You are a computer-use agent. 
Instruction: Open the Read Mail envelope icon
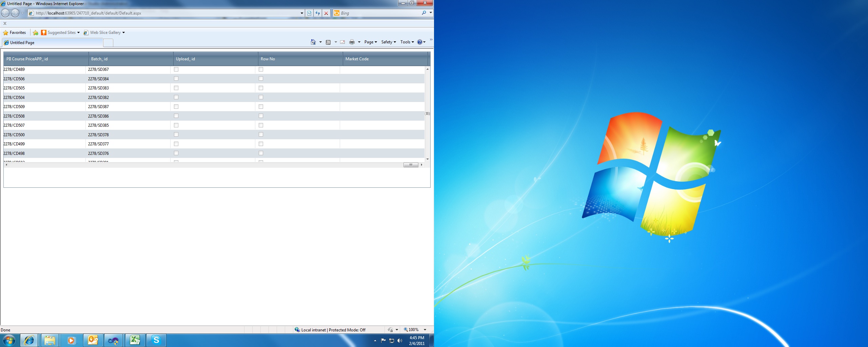click(342, 42)
